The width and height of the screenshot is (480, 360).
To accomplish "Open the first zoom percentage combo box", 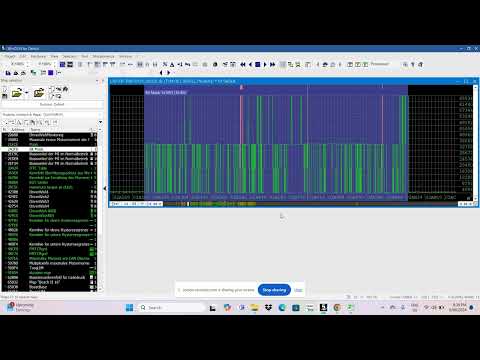I will tap(19, 64).
